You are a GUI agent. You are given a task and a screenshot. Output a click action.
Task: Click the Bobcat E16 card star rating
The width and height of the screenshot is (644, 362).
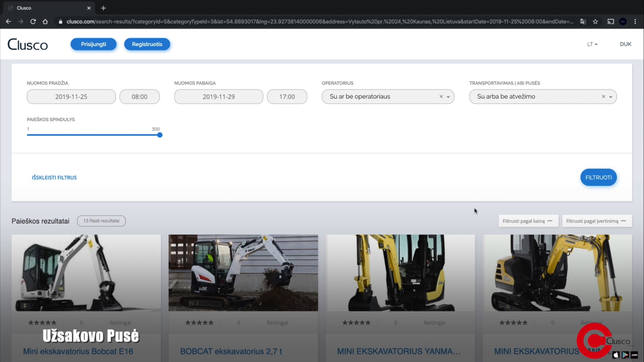pos(42,322)
